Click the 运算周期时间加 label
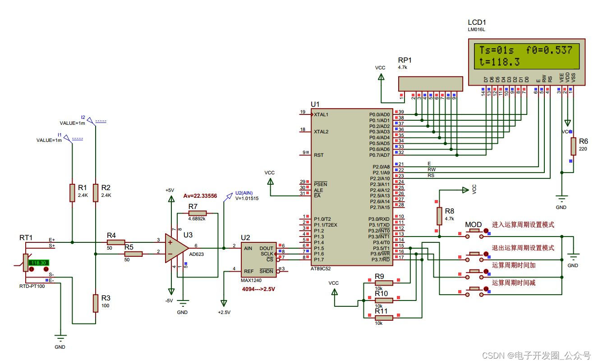The width and height of the screenshot is (598, 364). click(514, 266)
